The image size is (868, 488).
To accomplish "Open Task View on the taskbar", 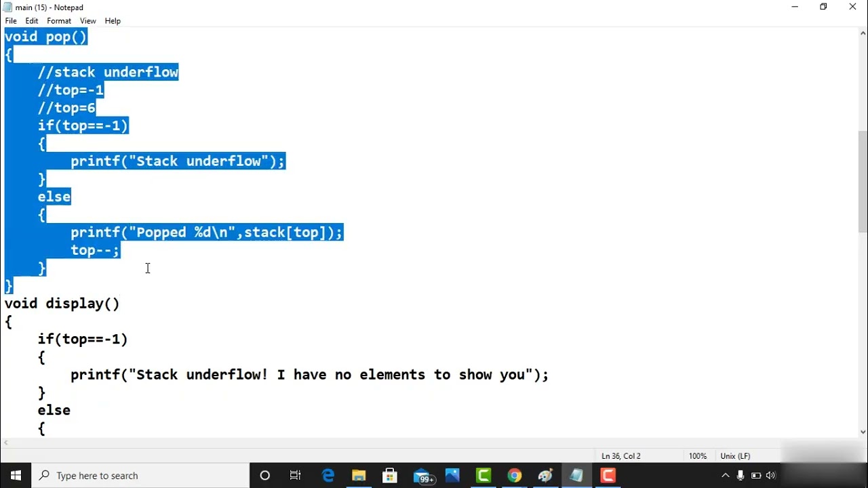I will point(295,476).
